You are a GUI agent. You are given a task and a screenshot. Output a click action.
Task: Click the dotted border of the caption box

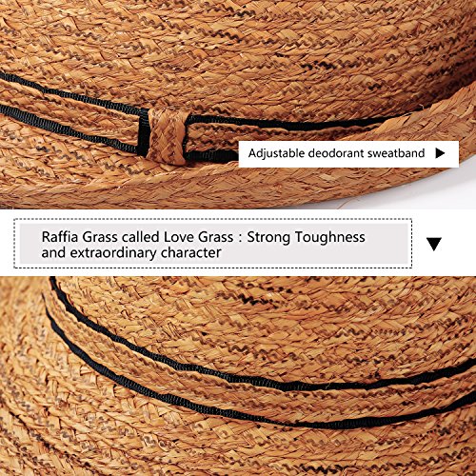212,219
